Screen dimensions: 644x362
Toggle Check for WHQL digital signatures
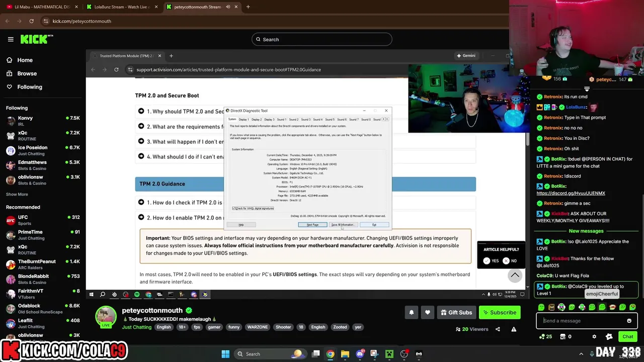(x=253, y=208)
